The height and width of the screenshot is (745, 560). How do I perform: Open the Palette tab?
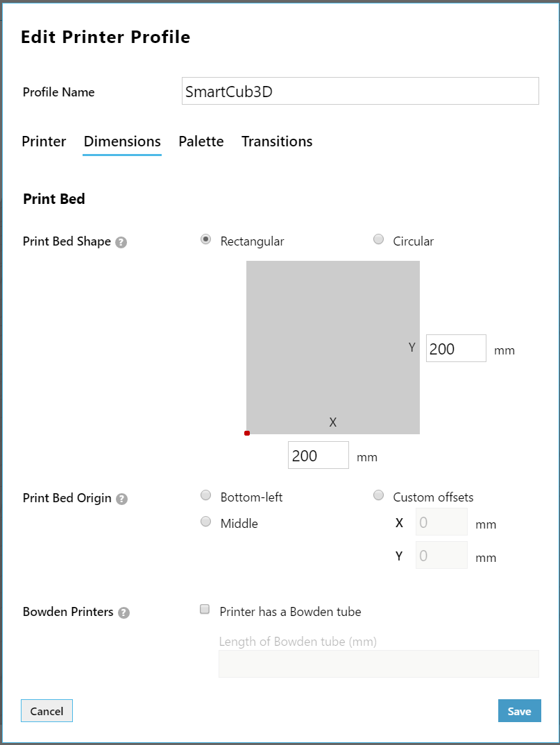(x=201, y=142)
